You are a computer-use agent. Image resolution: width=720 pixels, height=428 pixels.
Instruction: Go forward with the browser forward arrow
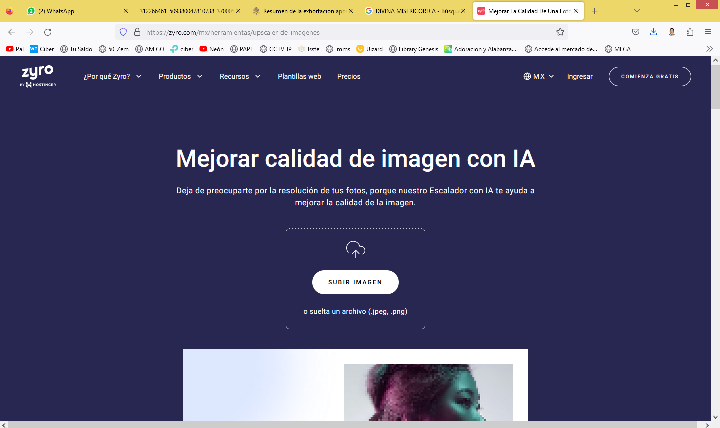tap(30, 32)
